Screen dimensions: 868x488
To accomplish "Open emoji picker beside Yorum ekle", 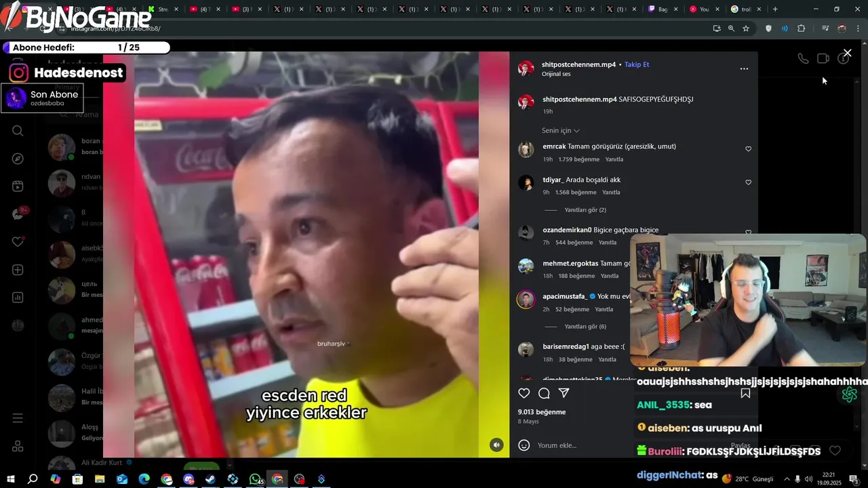I will pos(524,445).
